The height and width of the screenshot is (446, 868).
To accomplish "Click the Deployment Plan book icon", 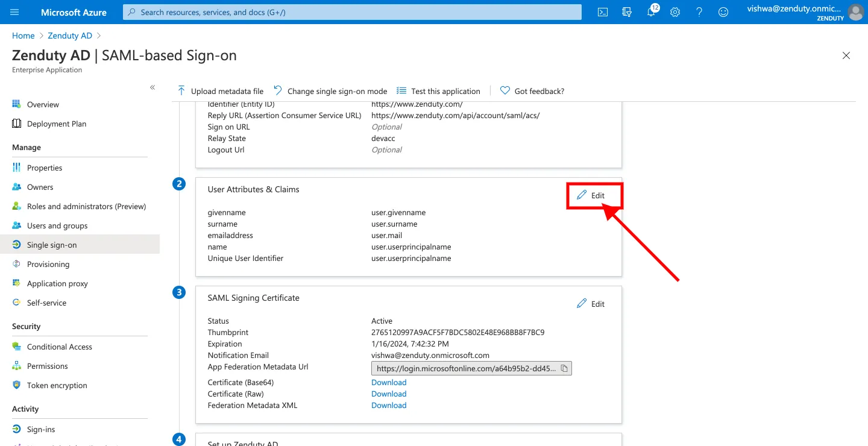I will click(x=16, y=124).
